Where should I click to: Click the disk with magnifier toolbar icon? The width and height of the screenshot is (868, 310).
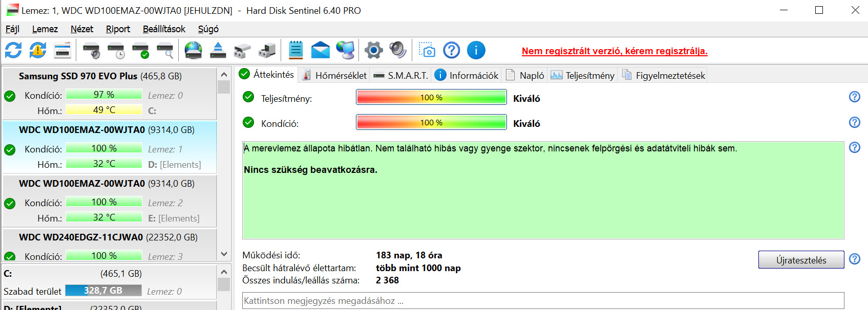pos(165,50)
